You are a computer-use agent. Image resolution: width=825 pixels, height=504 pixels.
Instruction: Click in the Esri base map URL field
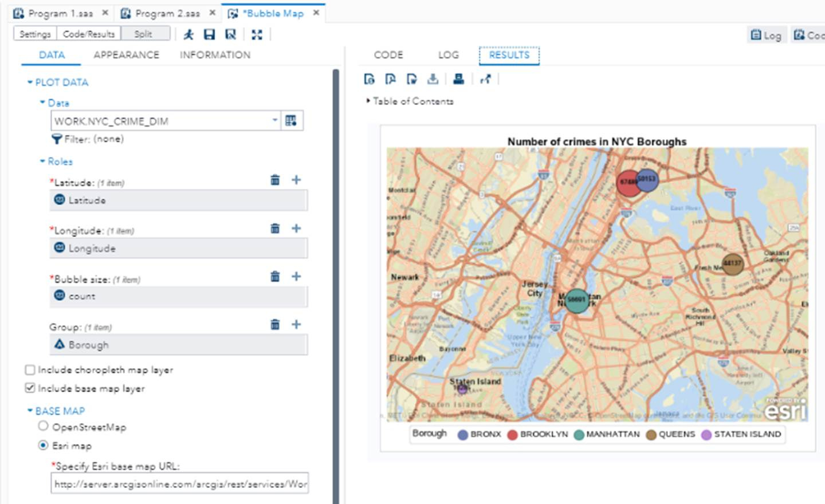click(180, 484)
